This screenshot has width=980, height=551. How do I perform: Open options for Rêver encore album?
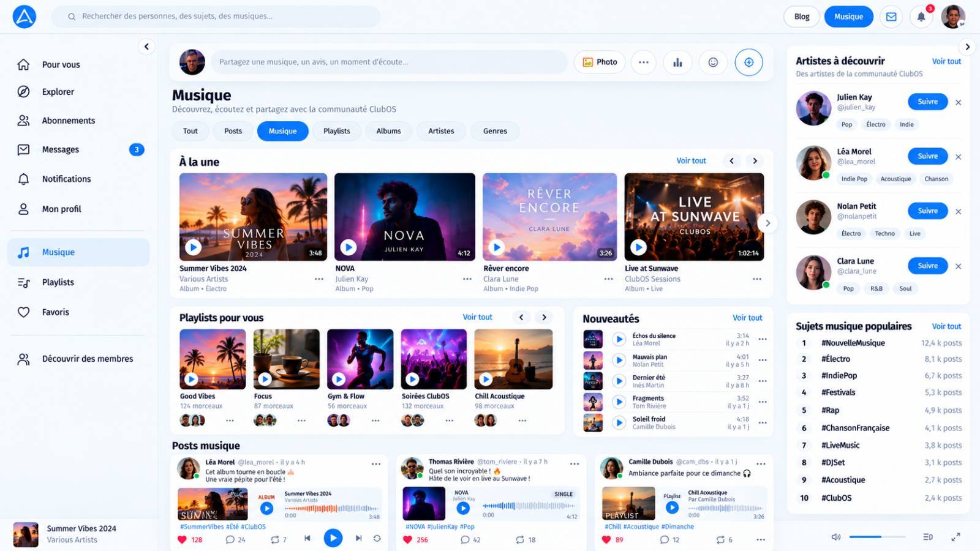pos(608,279)
